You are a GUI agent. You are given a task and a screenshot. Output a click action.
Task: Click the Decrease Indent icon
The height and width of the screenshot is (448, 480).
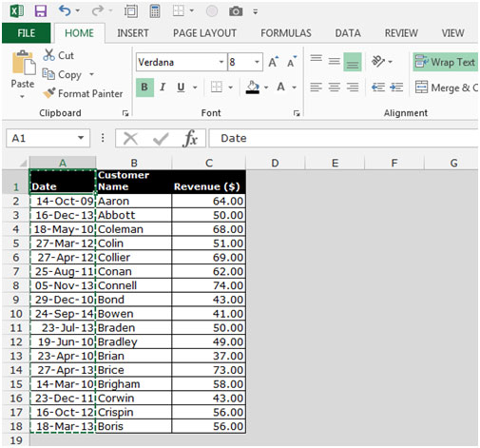tap(378, 87)
